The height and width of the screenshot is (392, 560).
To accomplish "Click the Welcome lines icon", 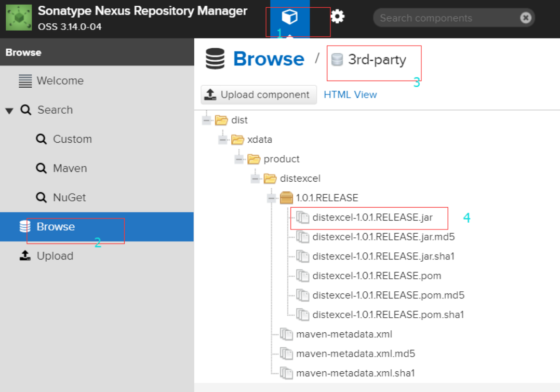I will pyautogui.click(x=25, y=81).
